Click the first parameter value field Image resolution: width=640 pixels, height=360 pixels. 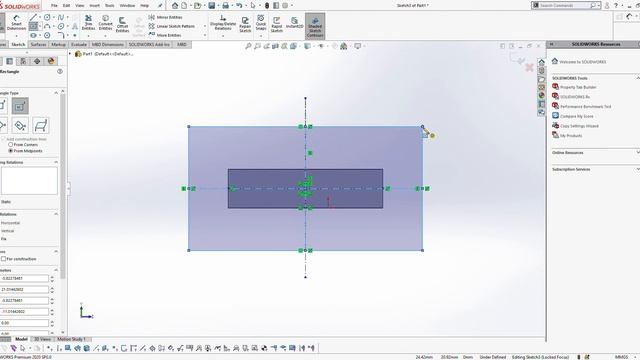point(24,278)
